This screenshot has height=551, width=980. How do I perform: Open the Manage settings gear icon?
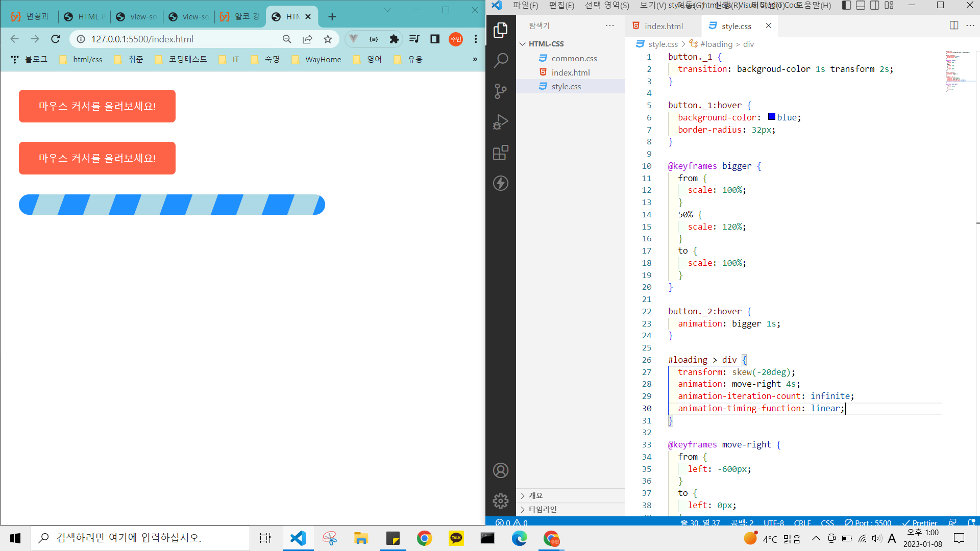point(501,500)
